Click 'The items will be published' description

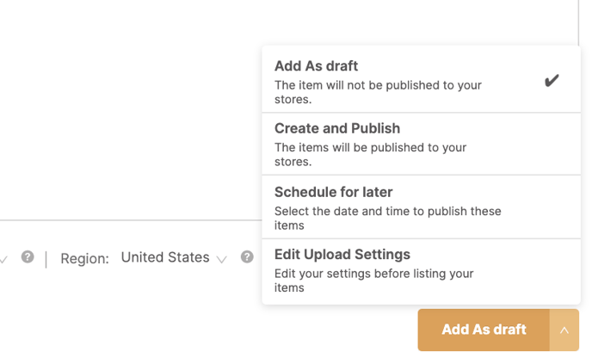[x=370, y=154]
